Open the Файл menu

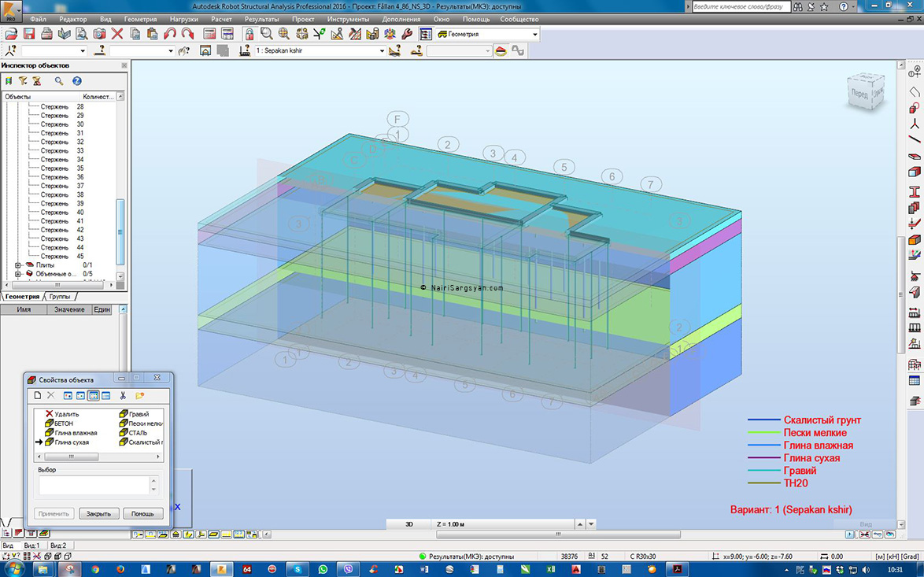pyautogui.click(x=39, y=19)
